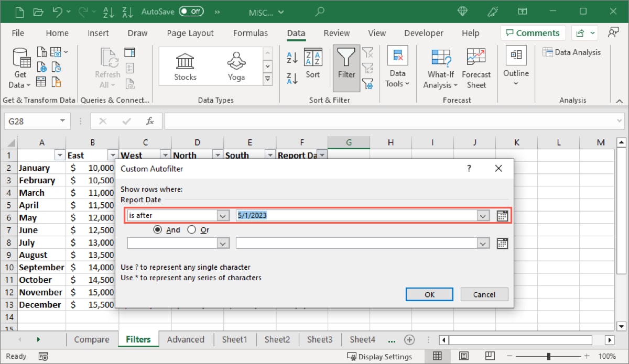Select the Or radio button
The height and width of the screenshot is (364, 629).
pos(191,229)
